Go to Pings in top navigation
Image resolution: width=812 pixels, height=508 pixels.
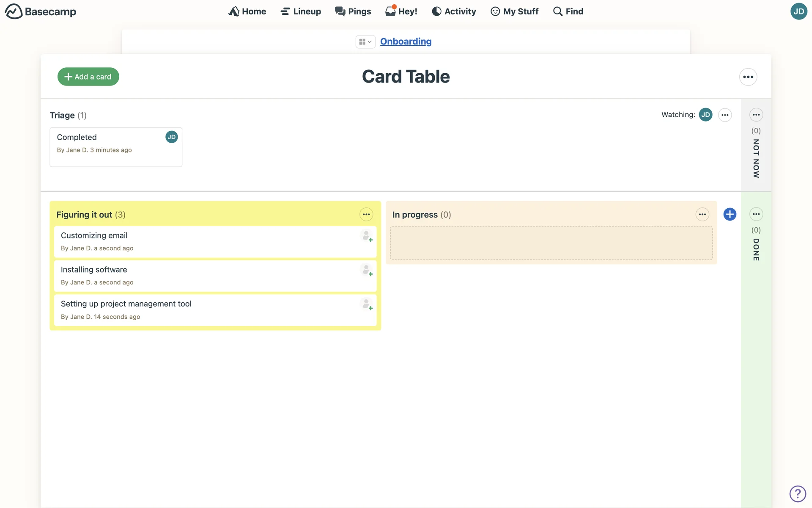coord(353,11)
